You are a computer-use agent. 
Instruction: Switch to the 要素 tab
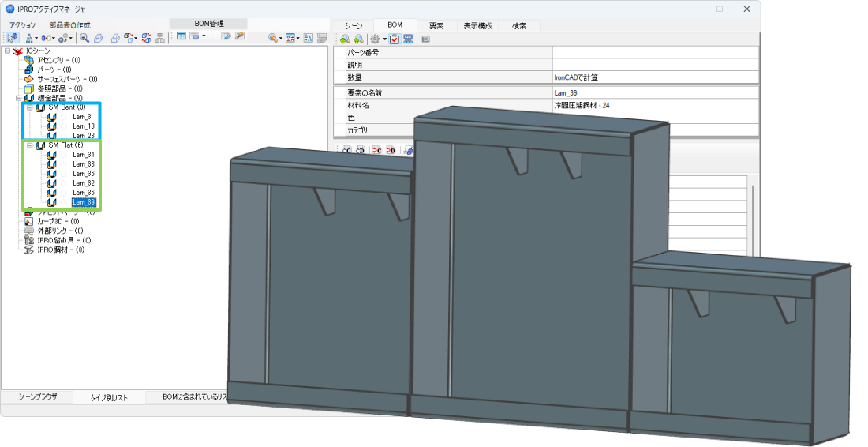pos(436,25)
